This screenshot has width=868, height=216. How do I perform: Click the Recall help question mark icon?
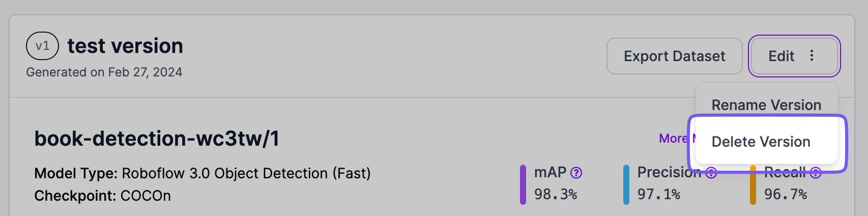click(816, 173)
